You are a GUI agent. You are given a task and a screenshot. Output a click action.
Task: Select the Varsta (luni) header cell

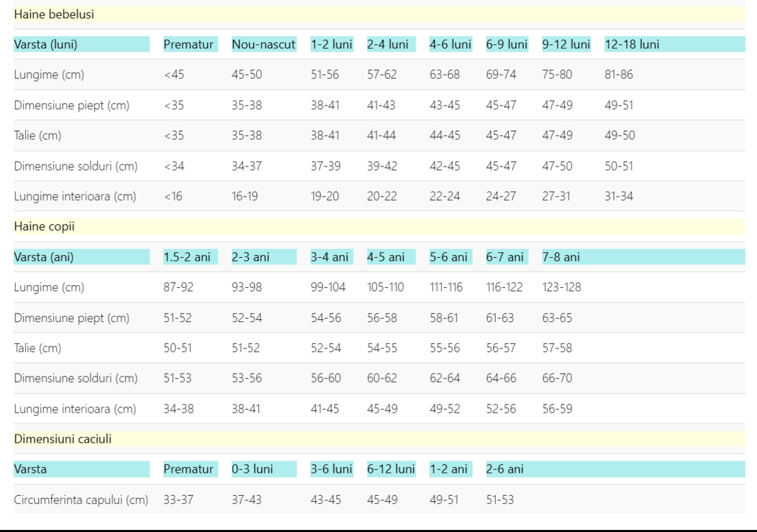46,44
